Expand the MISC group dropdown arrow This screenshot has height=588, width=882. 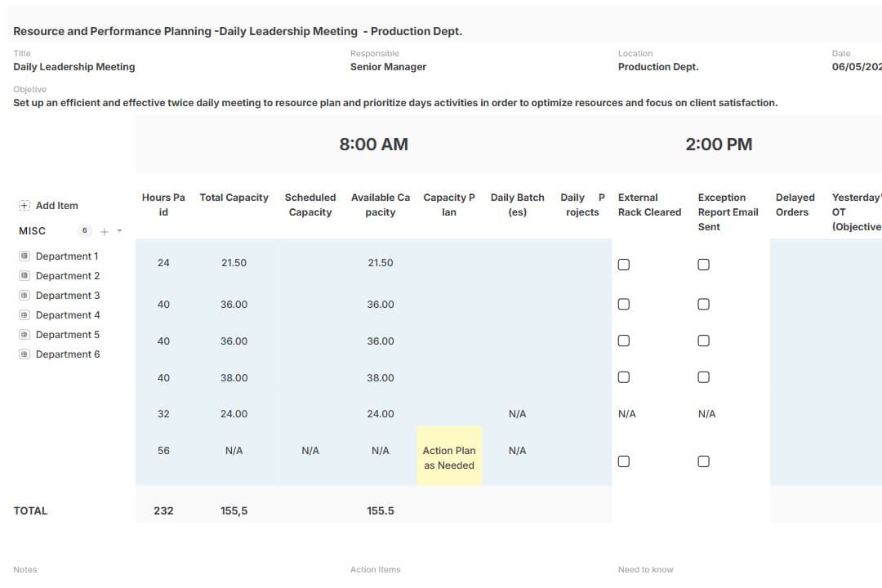coord(119,231)
